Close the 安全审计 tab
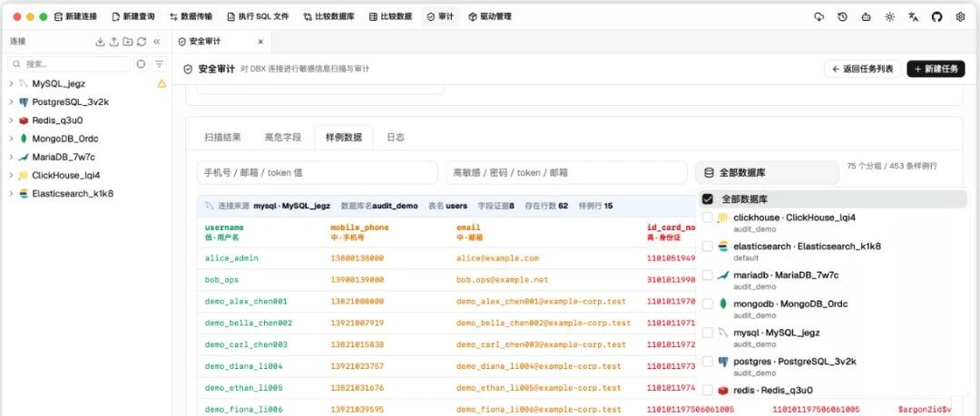980x416 pixels. (260, 42)
